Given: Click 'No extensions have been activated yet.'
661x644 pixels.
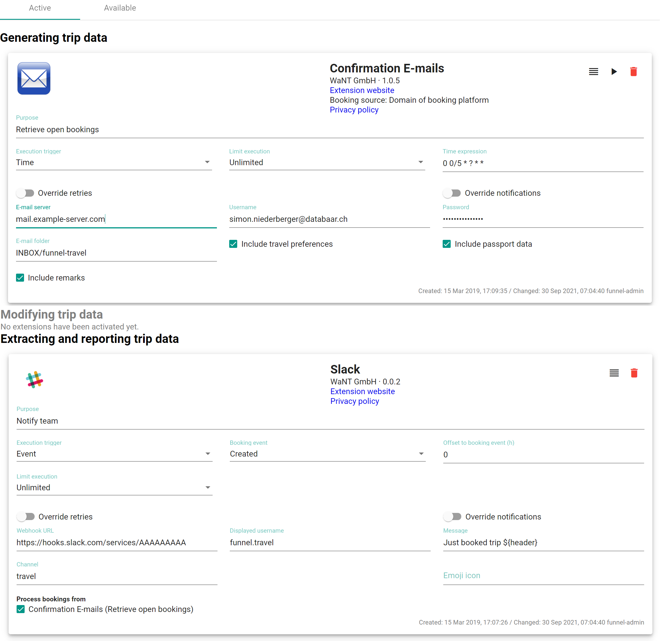Looking at the screenshot, I should coord(70,327).
